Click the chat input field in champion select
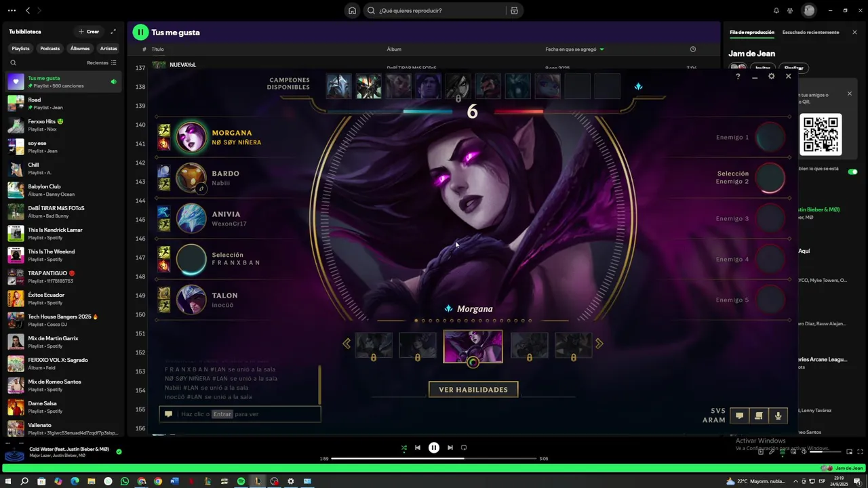 pyautogui.click(x=240, y=414)
